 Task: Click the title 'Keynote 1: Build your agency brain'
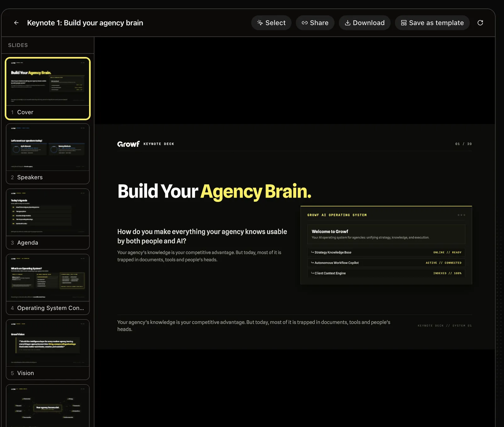85,23
